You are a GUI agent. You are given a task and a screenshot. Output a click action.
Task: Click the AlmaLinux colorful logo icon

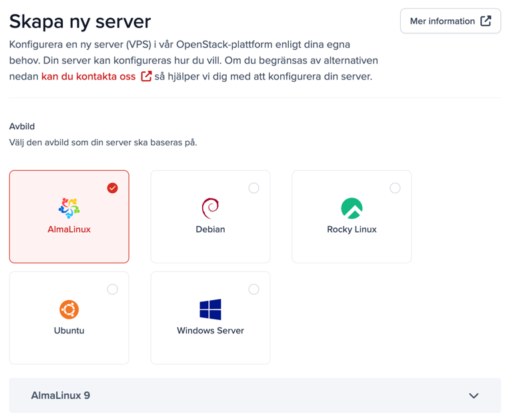click(69, 208)
